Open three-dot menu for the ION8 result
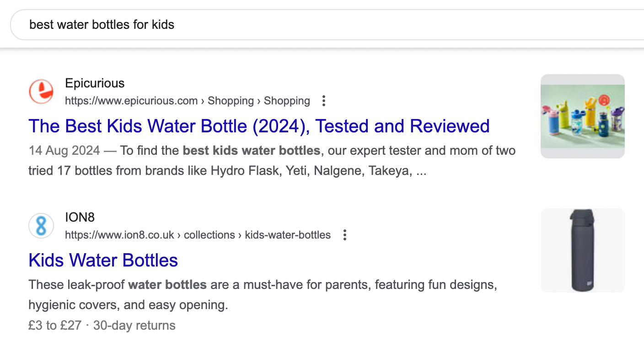The image size is (644, 348). (345, 235)
